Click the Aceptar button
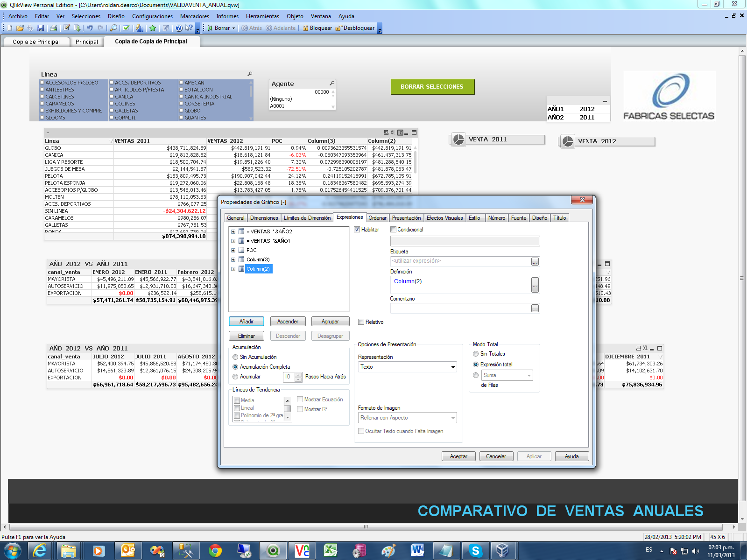This screenshot has width=747, height=560. (458, 456)
